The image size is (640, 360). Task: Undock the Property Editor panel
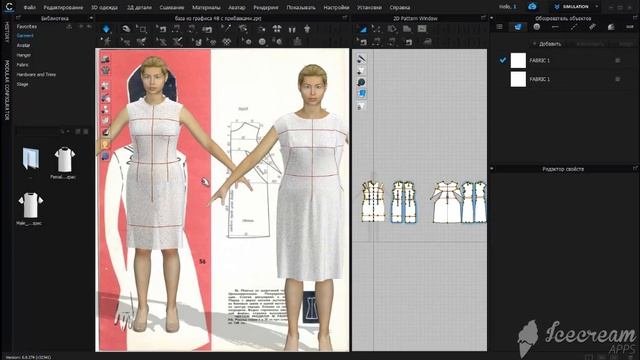coord(635,168)
